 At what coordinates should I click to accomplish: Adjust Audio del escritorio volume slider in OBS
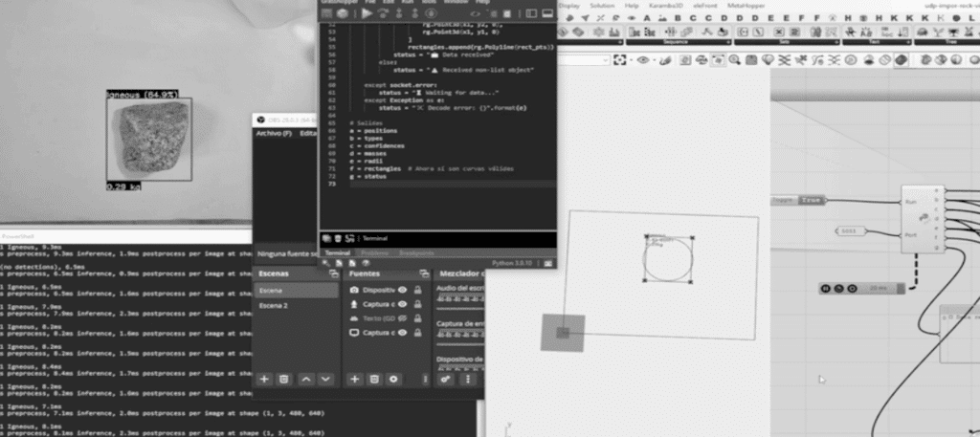coord(459,309)
